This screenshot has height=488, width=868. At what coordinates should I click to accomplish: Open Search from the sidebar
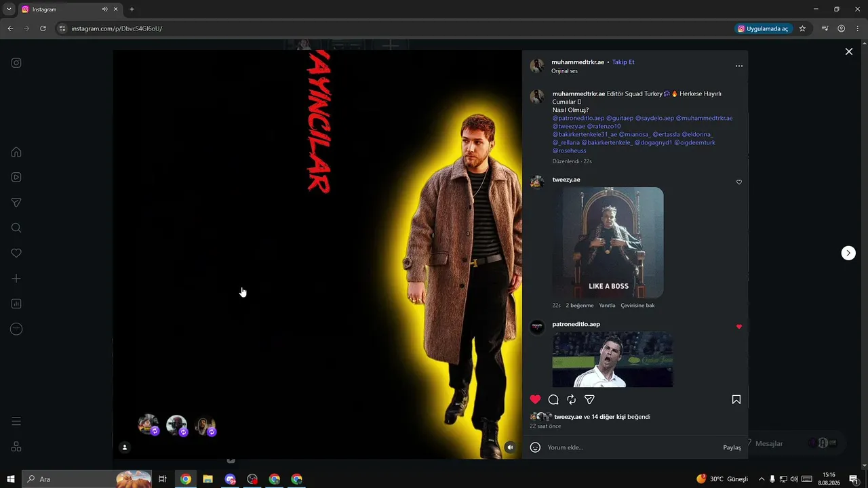16,228
